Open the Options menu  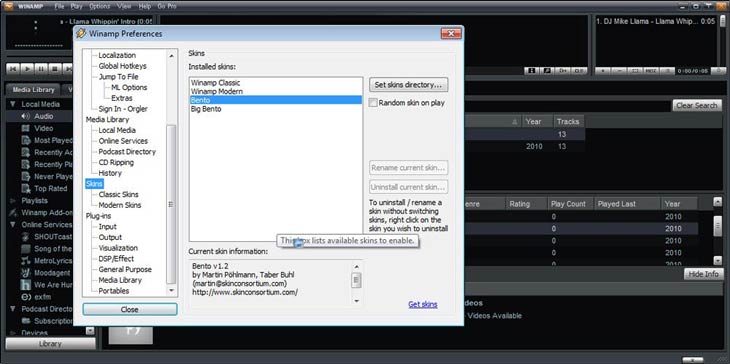[x=100, y=7]
